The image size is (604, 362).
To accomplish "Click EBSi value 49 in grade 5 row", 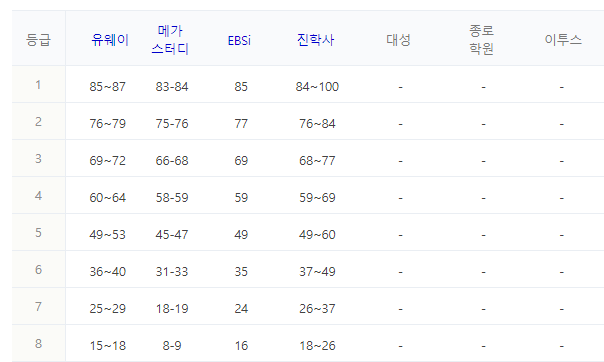I will [241, 235].
